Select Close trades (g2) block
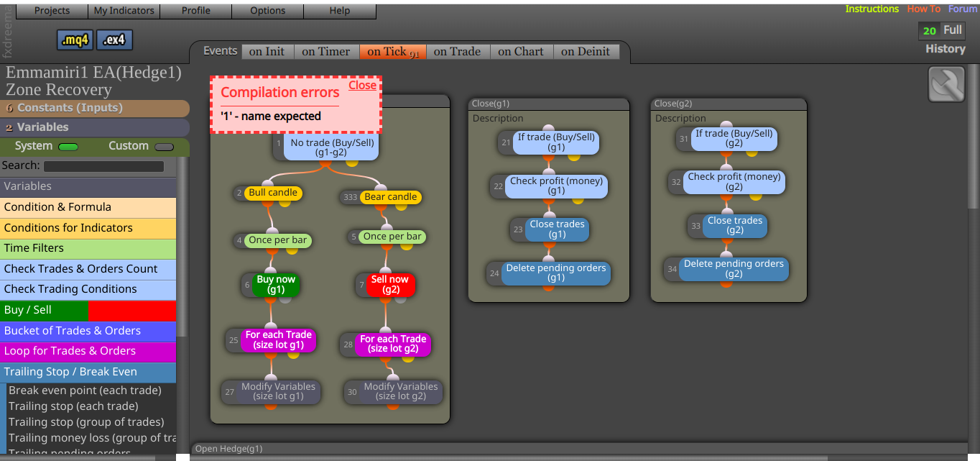 point(735,226)
